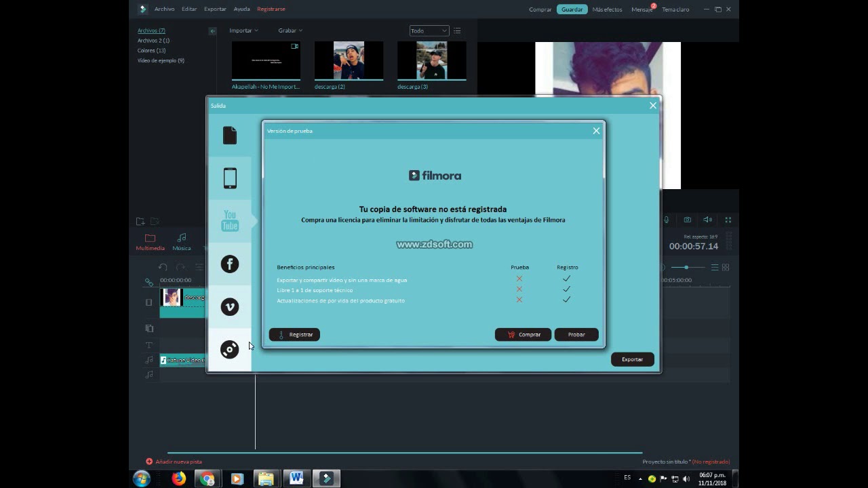Click the Registrarse menu item
The image size is (868, 488).
point(271,9)
